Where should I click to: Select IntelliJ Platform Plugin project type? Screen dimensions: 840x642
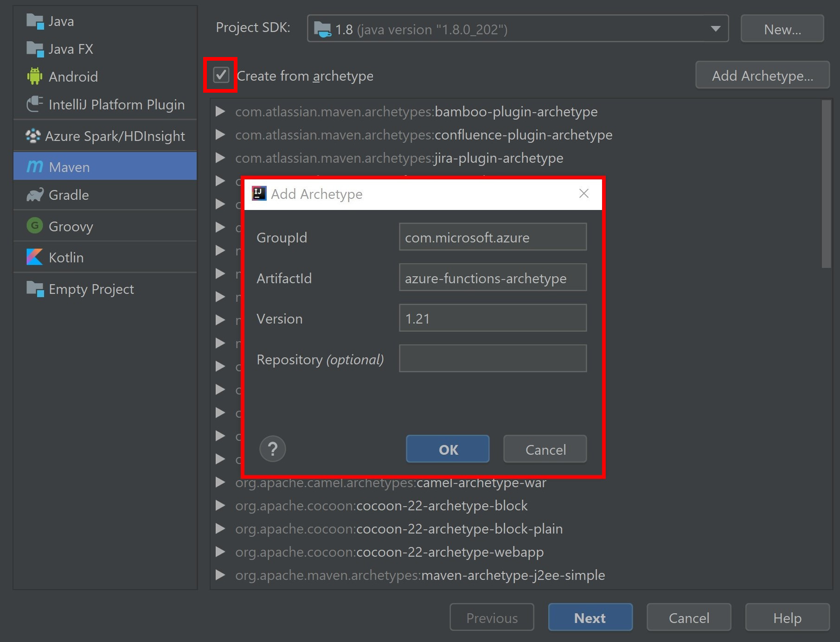pyautogui.click(x=105, y=104)
